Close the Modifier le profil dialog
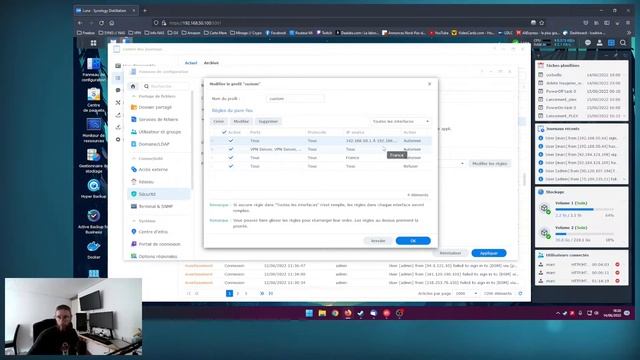This screenshot has width=640, height=360. 429,84
